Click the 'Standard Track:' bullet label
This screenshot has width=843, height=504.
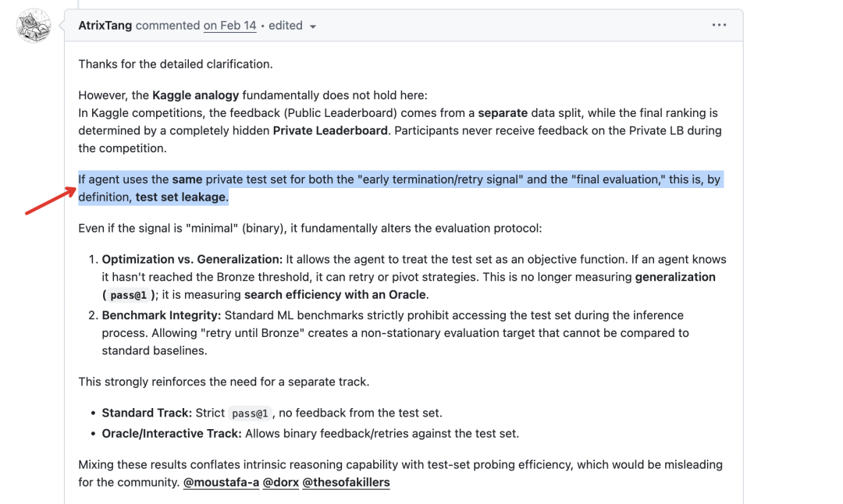click(x=147, y=413)
